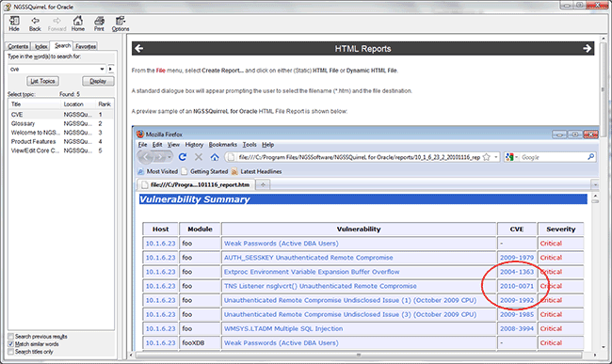Open the Home help page
Viewport: 612px width, 364px height.
click(x=77, y=24)
